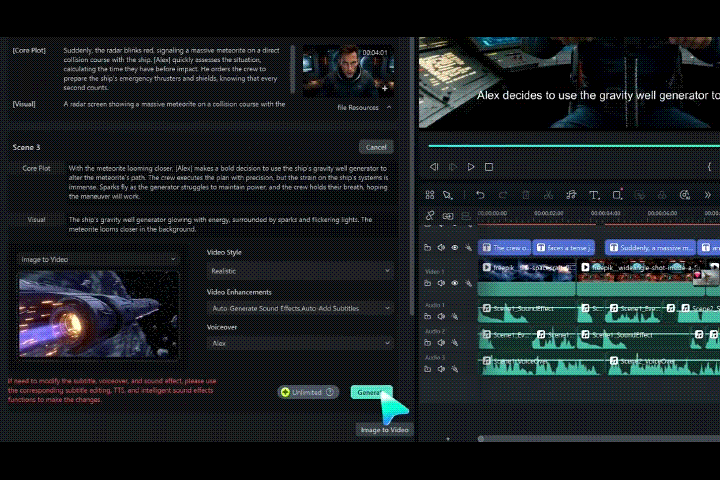Click the Unlimited credits badge
This screenshot has width=720, height=480.
tap(308, 392)
